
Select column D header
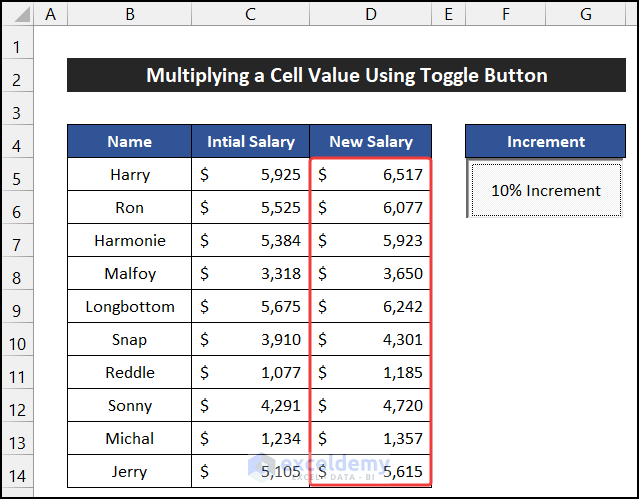[370, 15]
